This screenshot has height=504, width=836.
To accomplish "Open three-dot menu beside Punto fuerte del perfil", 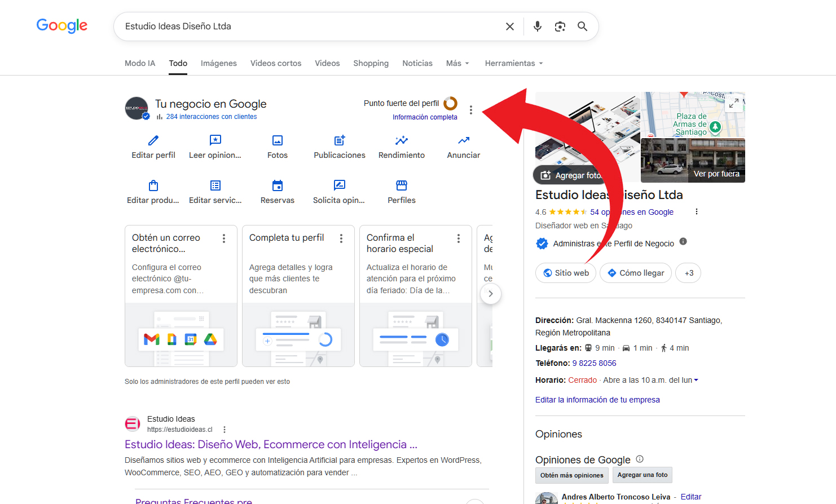I will tap(471, 110).
